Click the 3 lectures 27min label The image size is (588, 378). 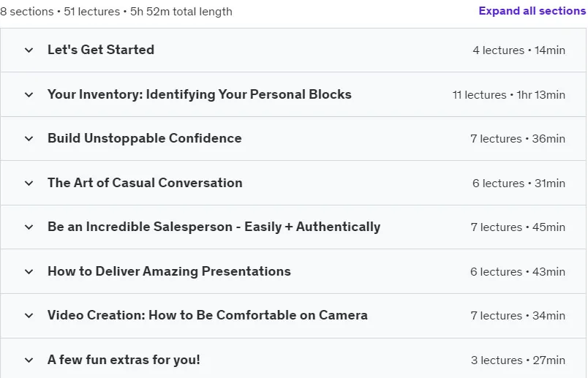(x=519, y=360)
